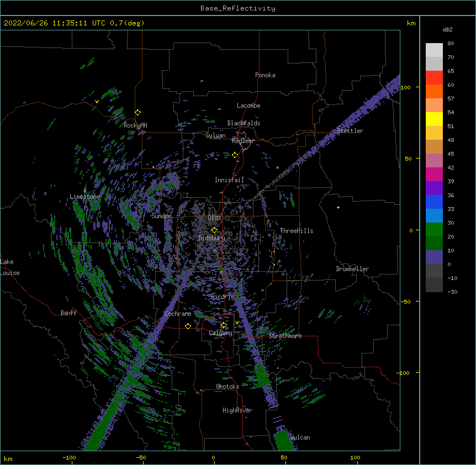Select the magenta 39-42 dBZ legend swatch
Image resolution: width=476 pixels, height=465 pixels.
434,174
